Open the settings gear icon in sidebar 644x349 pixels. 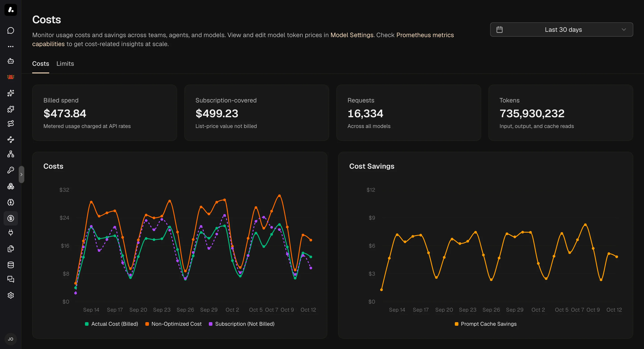pyautogui.click(x=11, y=295)
